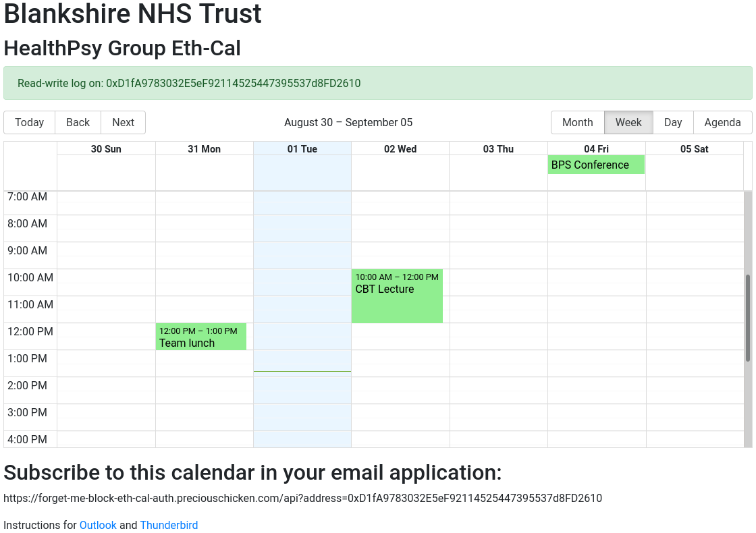Click the 03 Thu day header
This screenshot has height=533, width=756.
(499, 149)
